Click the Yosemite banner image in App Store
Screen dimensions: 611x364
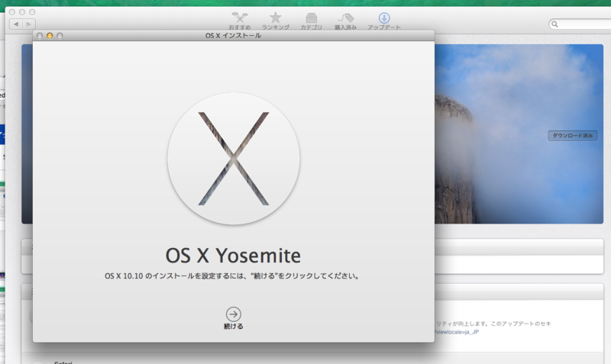(x=519, y=134)
